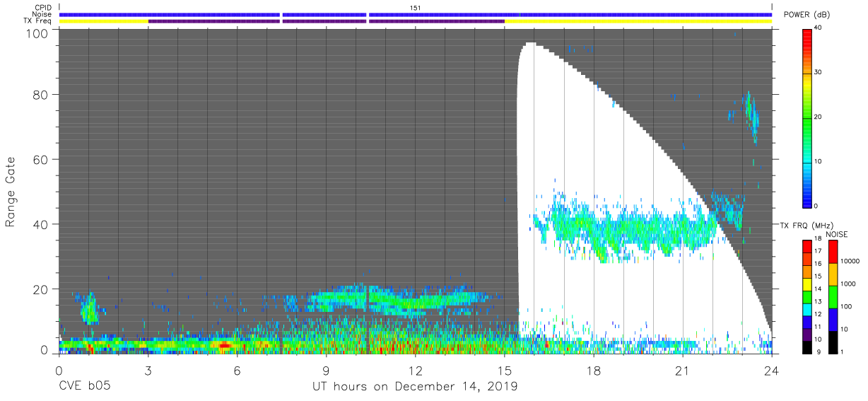Click the 24 tick on the UT hours axis
The height and width of the screenshot is (401, 868).
771,371
